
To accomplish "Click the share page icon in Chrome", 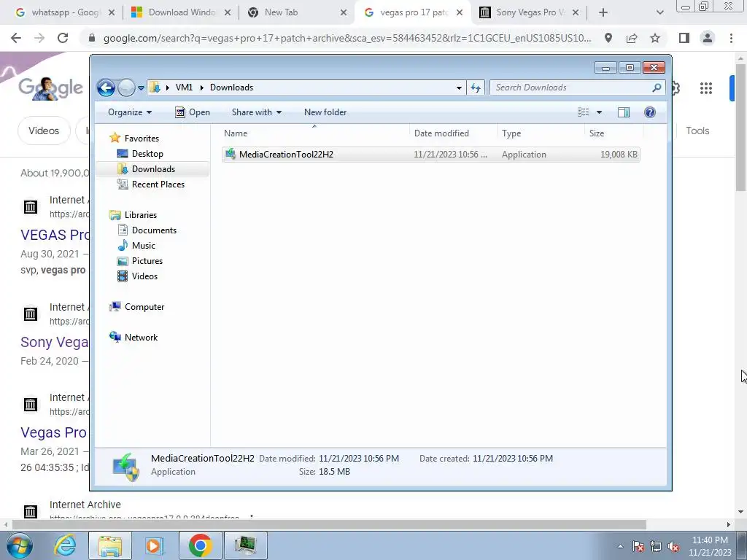I will pos(632,38).
